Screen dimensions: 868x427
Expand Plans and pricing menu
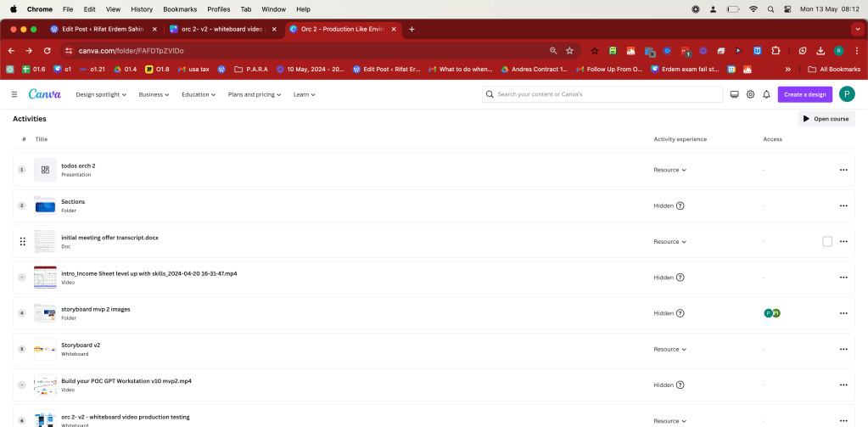pos(255,95)
